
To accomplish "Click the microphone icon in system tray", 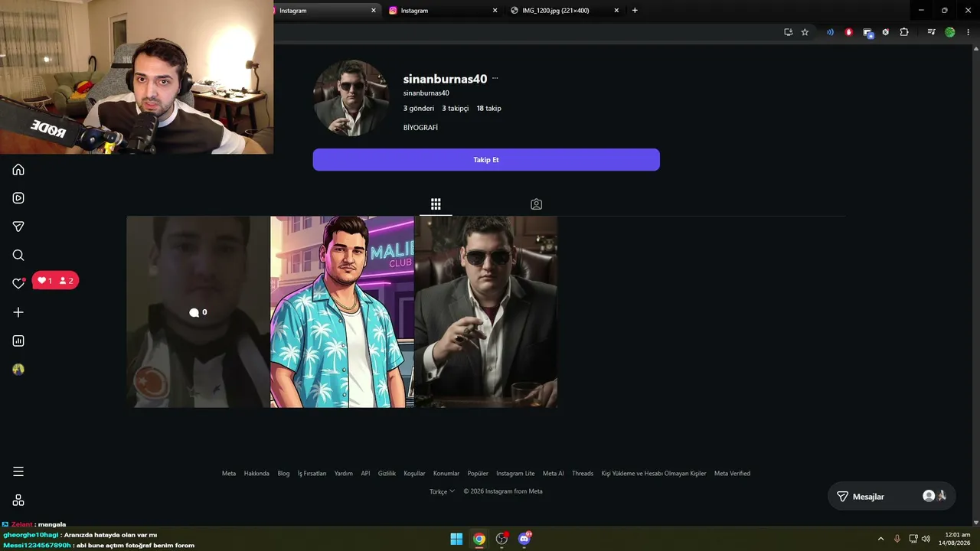I will [897, 539].
